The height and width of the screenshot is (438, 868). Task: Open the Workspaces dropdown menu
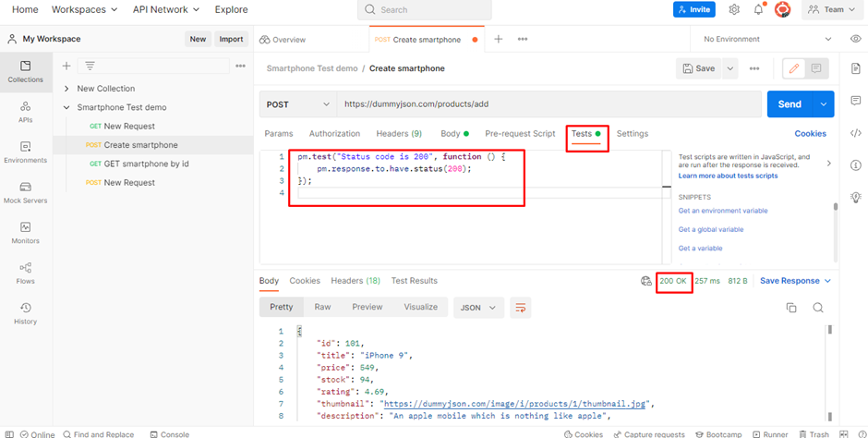[84, 9]
